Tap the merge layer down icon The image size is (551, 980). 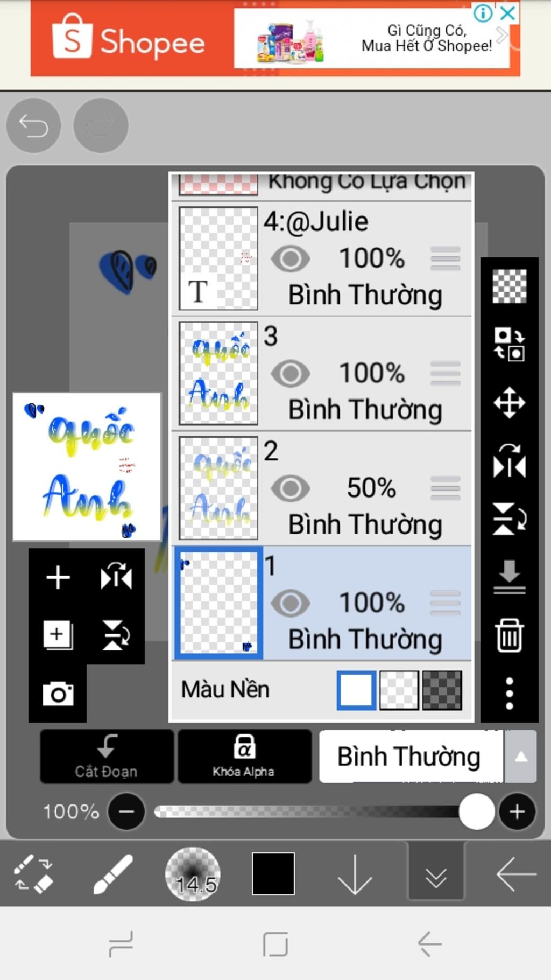pos(509,577)
